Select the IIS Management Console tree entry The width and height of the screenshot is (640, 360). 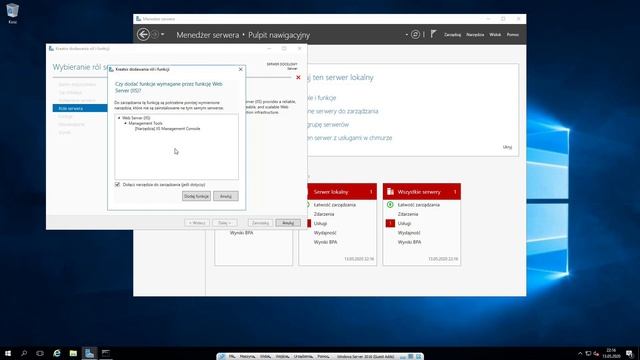tap(167, 129)
